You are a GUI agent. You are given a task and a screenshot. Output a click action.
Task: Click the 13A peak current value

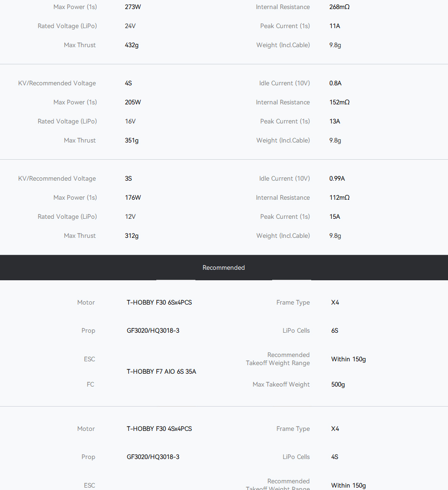click(335, 122)
